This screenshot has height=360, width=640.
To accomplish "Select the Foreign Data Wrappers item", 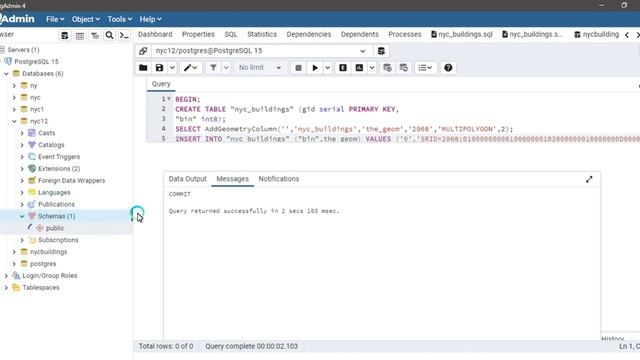I will coord(71,180).
